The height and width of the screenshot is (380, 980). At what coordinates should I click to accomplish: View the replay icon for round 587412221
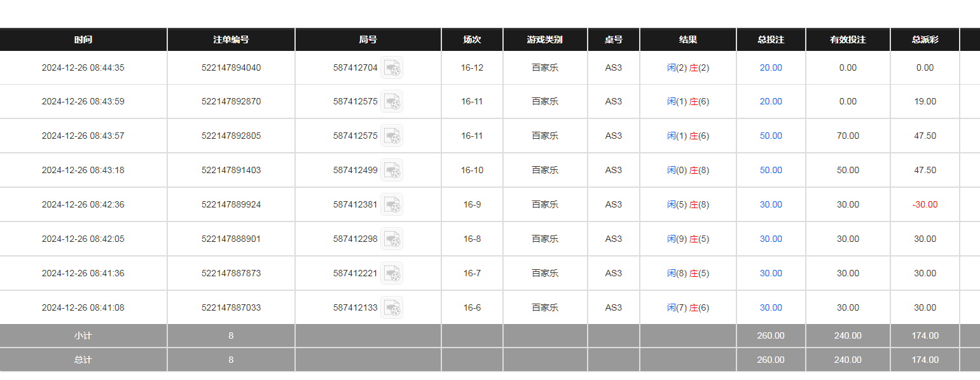pos(392,274)
